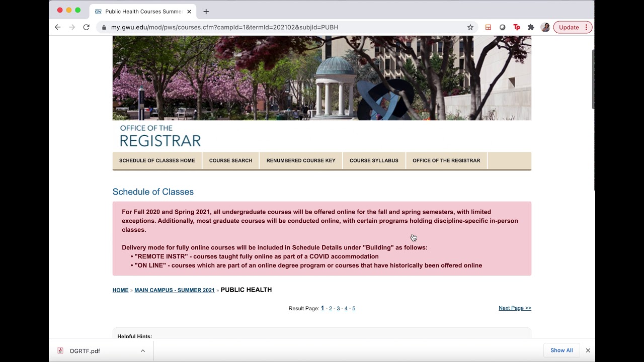Open the Chrome profile avatar
This screenshot has width=644, height=362.
545,27
